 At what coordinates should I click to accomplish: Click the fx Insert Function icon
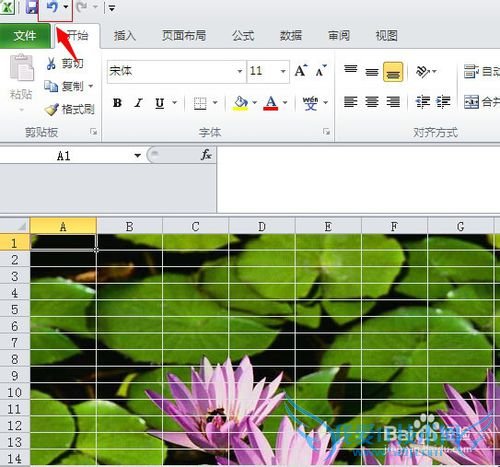pos(206,155)
